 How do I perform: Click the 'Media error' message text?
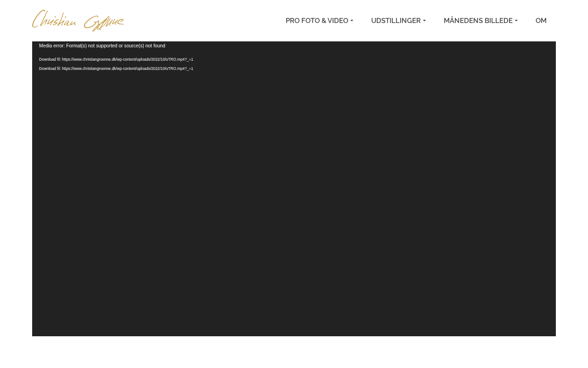(102, 46)
